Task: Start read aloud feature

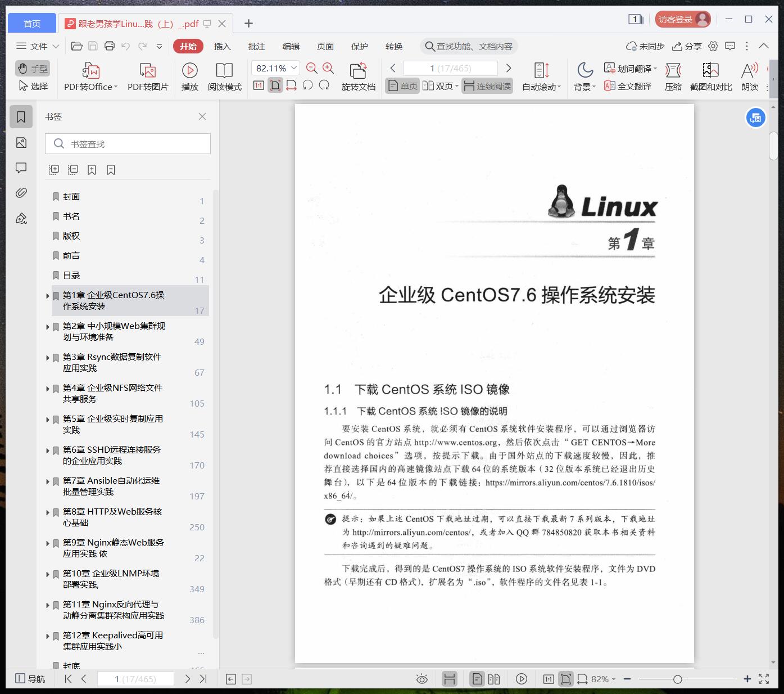Action: (x=750, y=76)
